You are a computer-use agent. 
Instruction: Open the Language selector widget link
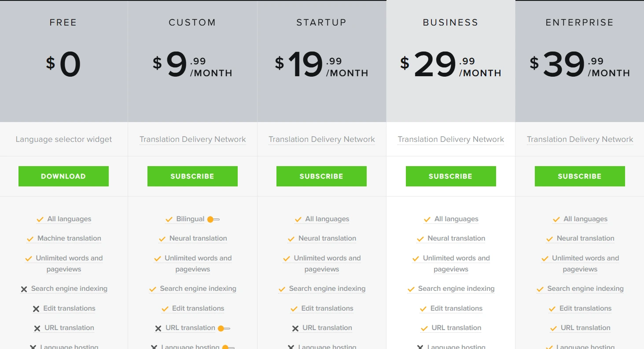pos(63,139)
